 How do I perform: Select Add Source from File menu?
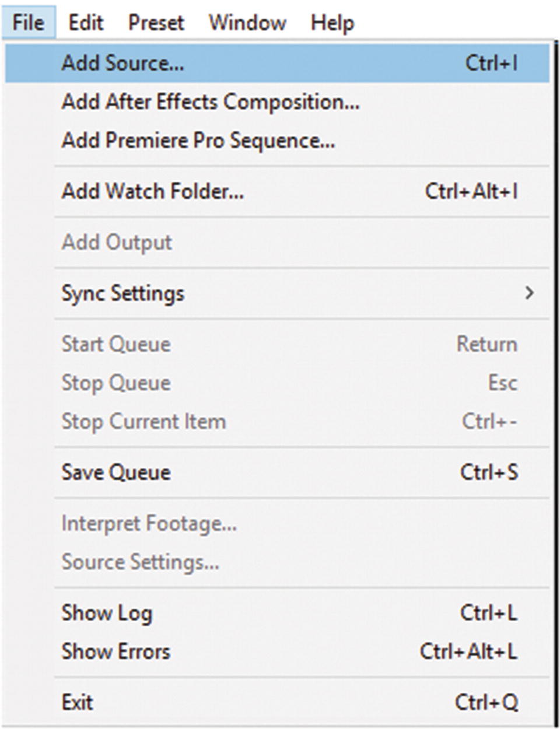pyautogui.click(x=123, y=63)
